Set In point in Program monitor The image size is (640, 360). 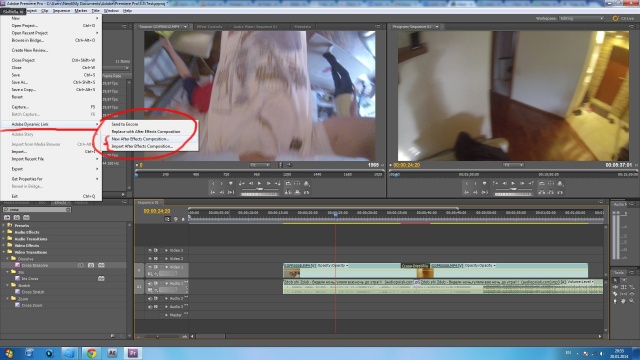pos(467,184)
